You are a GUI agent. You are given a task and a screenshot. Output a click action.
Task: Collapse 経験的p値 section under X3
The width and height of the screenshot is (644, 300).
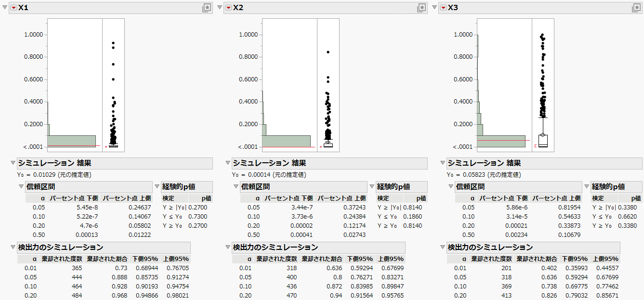pyautogui.click(x=587, y=187)
